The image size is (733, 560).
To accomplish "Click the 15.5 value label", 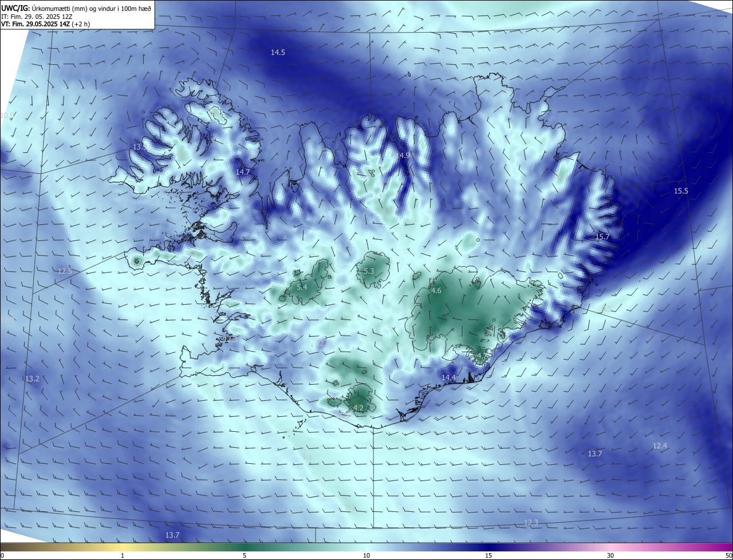I will (681, 191).
